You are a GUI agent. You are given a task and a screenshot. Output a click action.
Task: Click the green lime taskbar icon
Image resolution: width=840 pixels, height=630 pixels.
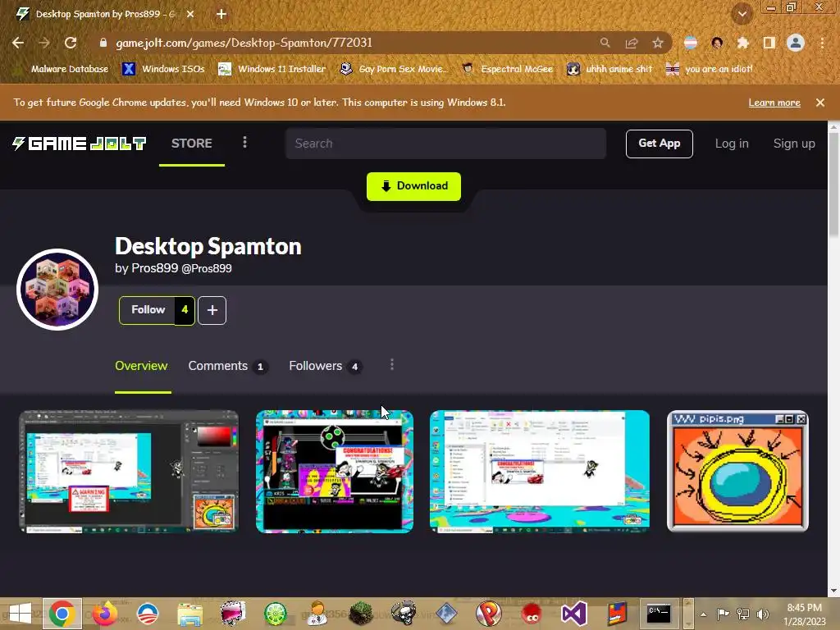coord(276,614)
